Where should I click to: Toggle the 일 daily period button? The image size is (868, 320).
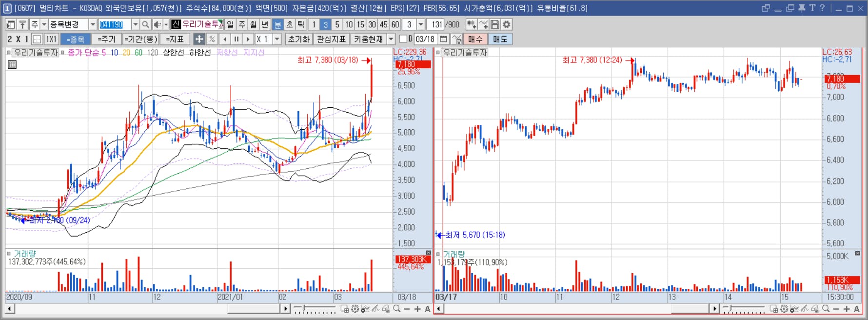pyautogui.click(x=230, y=24)
